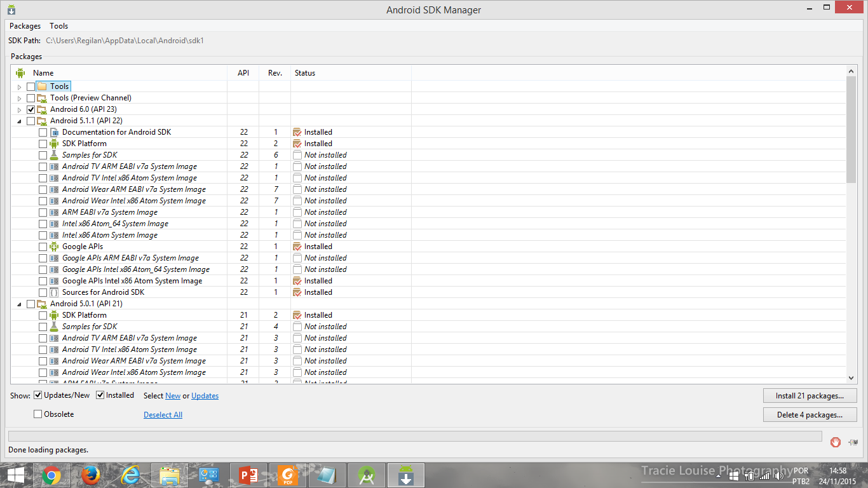Viewport: 868px width, 488px height.
Task: Click API 22 Google APIs icon
Action: [x=54, y=247]
